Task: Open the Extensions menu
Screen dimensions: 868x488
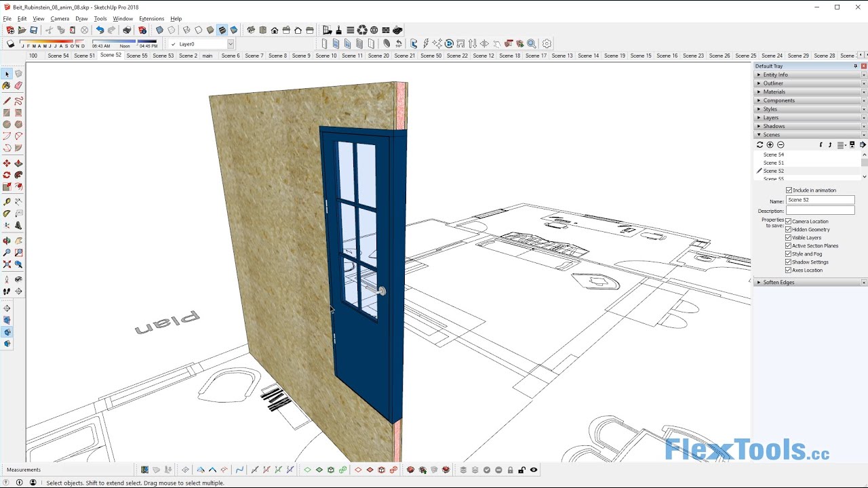Action: 151,18
